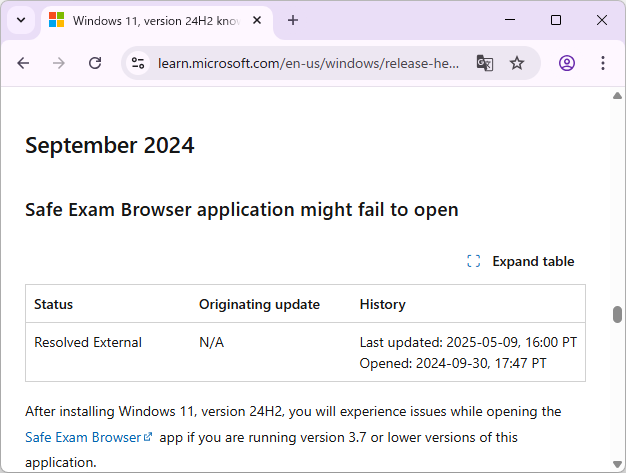This screenshot has width=626, height=473.
Task: Close the browser window
Action: pos(602,20)
